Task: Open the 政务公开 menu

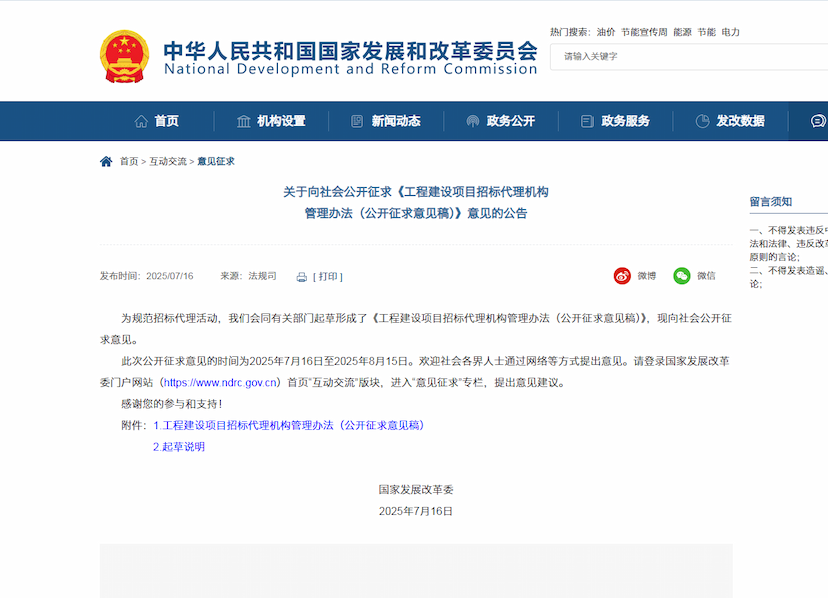Action: pyautogui.click(x=511, y=122)
